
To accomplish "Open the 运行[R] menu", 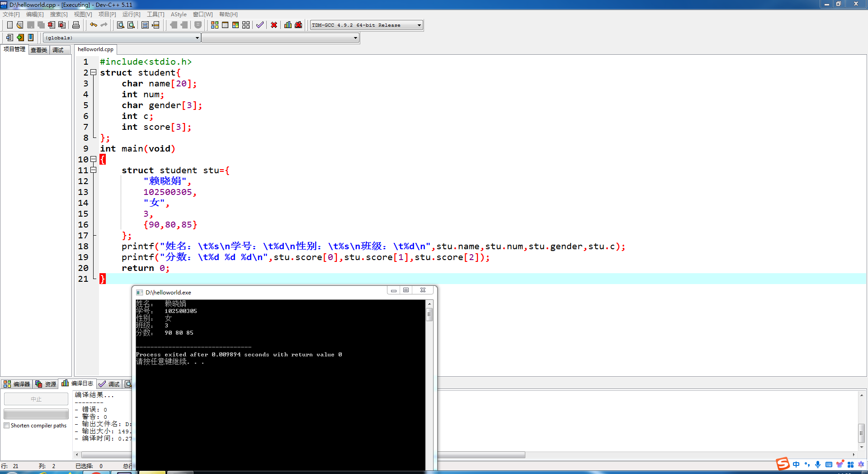I will tap(131, 14).
